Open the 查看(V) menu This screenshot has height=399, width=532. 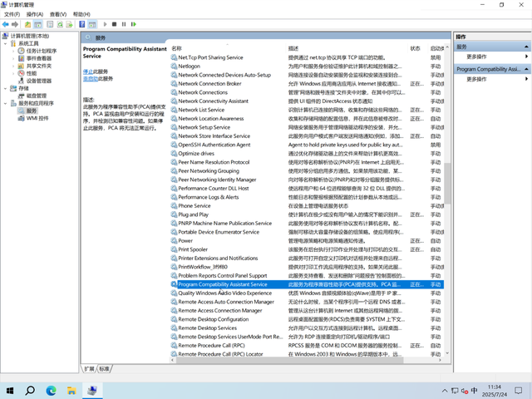click(x=58, y=14)
